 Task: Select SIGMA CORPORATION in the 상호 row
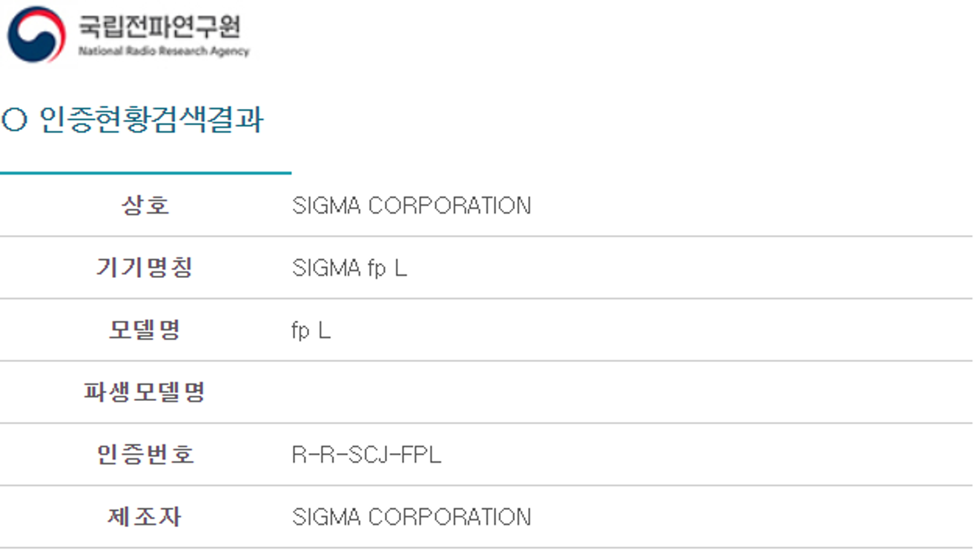(x=411, y=206)
